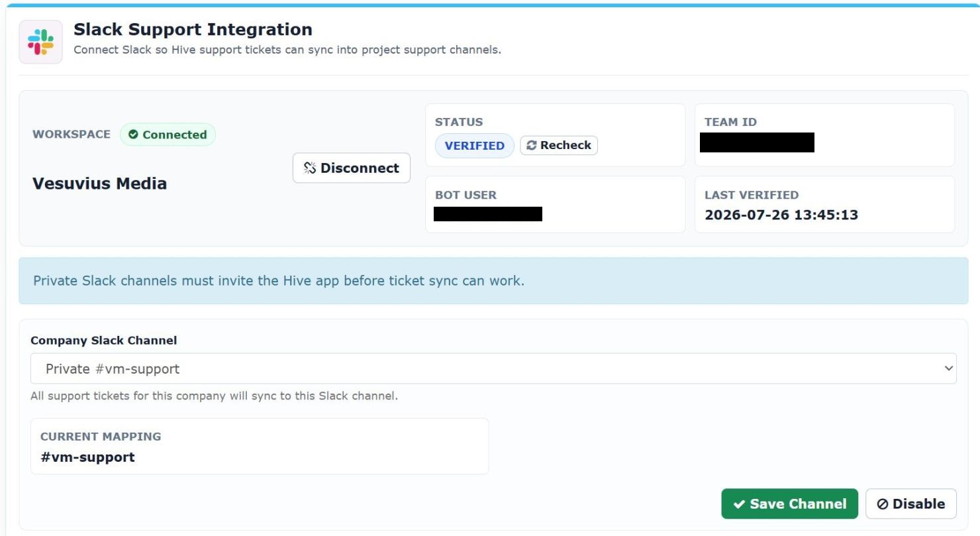This screenshot has height=536, width=980.
Task: Click the last verified timestamp 2026-07-26 13:45:13
Action: click(781, 215)
